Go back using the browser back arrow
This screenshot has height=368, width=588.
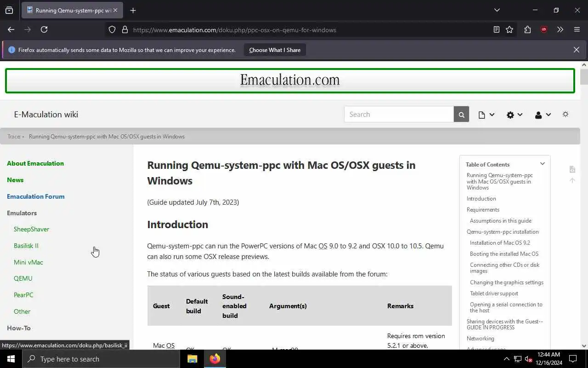coord(11,29)
